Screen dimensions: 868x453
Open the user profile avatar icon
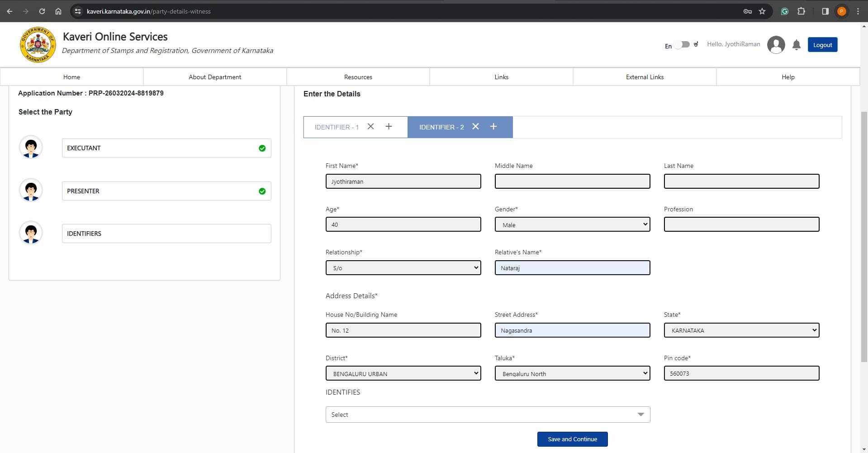click(x=776, y=45)
